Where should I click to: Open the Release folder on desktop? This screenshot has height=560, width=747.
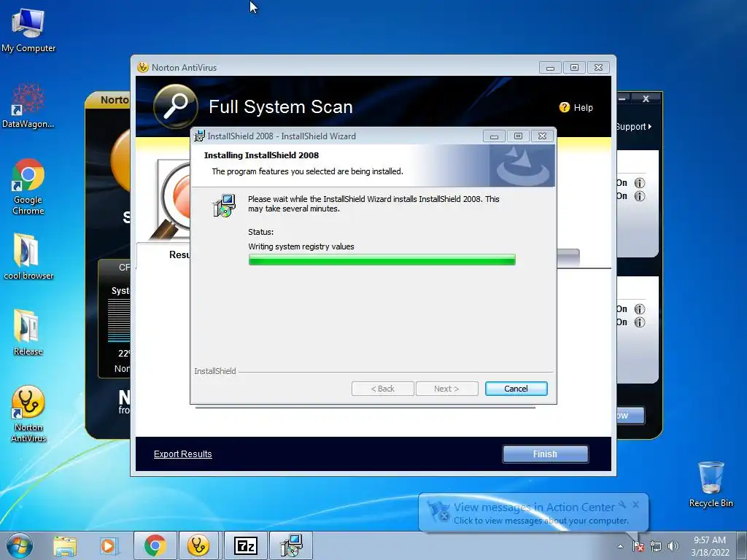[x=28, y=332]
